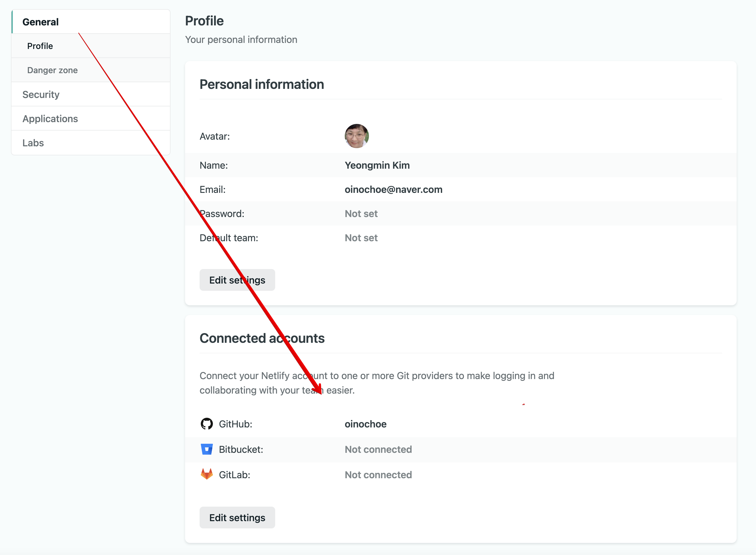Open the Applications settings tab
756x555 pixels.
click(50, 118)
